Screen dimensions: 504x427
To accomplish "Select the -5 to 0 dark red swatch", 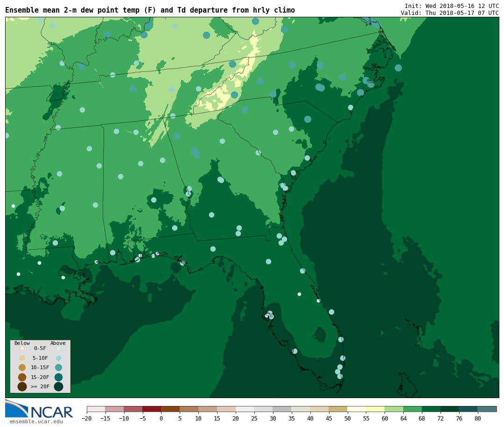I will 152,409.
